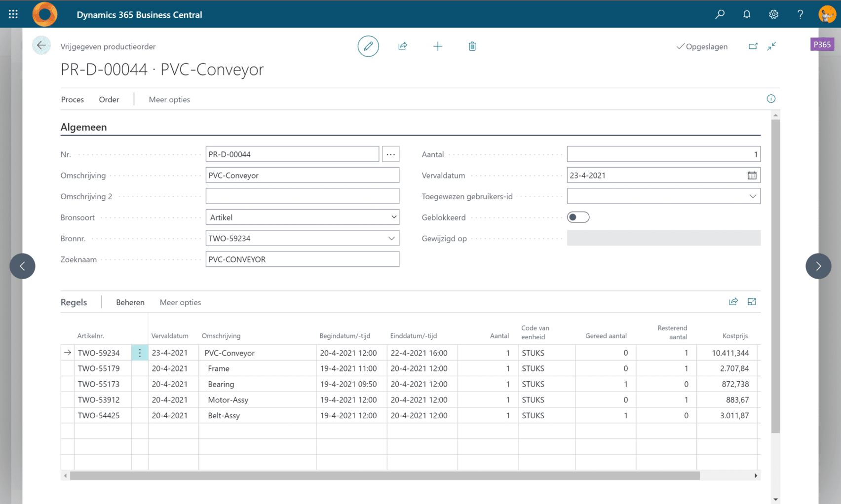
Task: Click the grid's scroll-right arrow
Action: point(756,476)
